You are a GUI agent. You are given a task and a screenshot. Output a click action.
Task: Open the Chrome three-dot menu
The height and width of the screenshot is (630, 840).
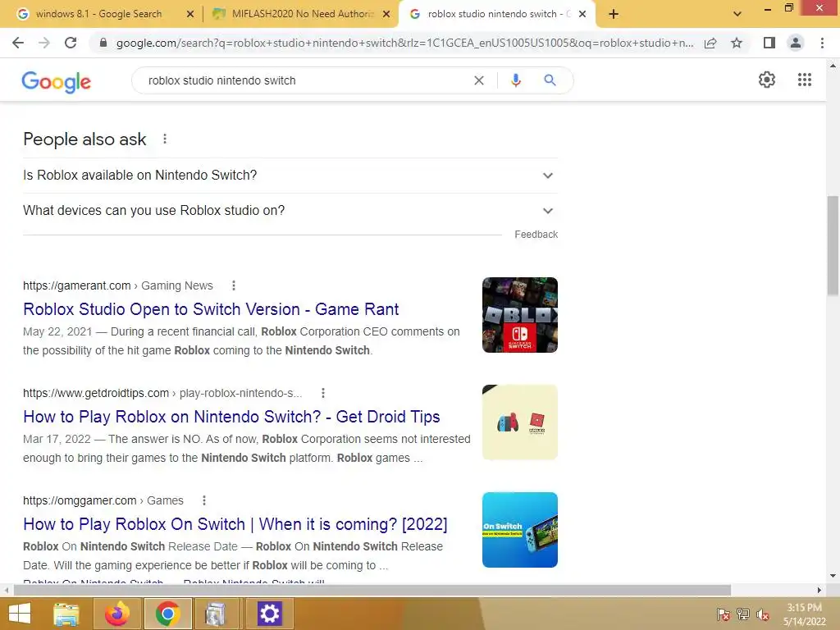tap(822, 43)
